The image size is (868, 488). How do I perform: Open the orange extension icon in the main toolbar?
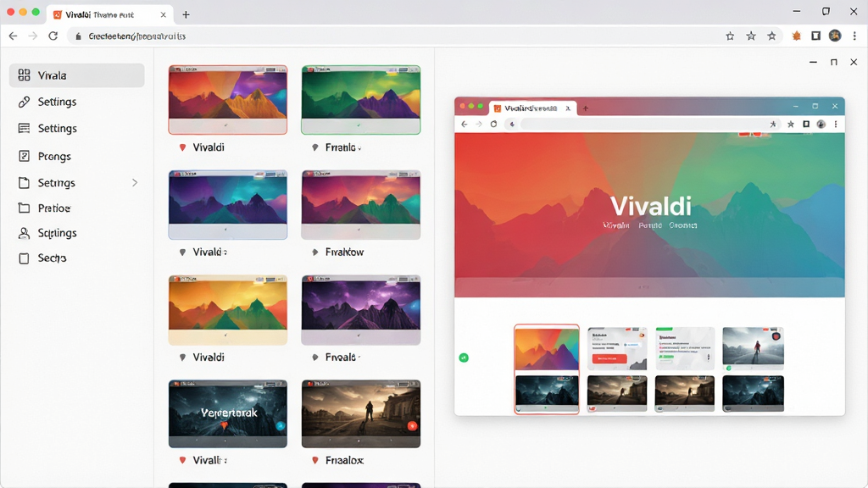[x=797, y=36]
